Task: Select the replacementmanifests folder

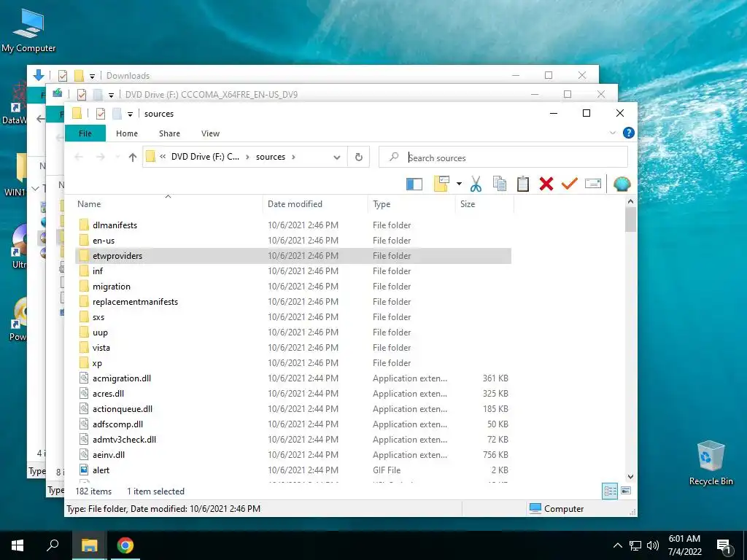Action: click(293, 301)
